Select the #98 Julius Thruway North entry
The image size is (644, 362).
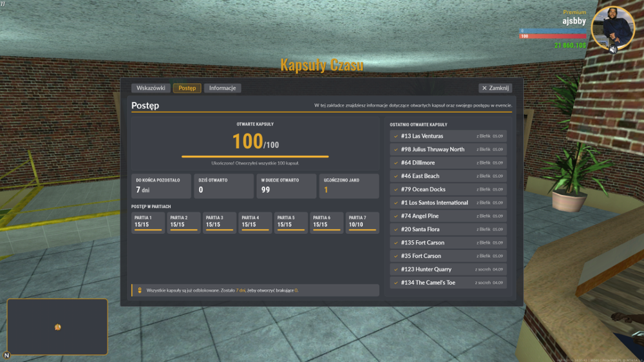[x=448, y=149]
